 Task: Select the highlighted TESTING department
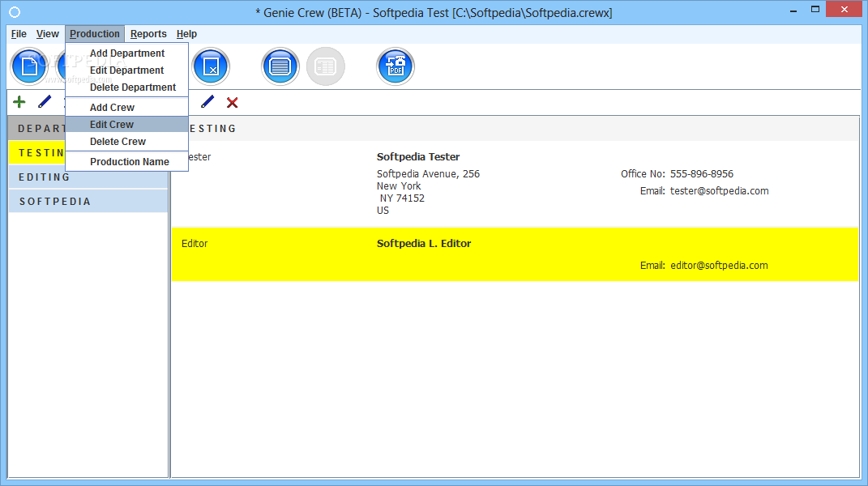[37, 153]
